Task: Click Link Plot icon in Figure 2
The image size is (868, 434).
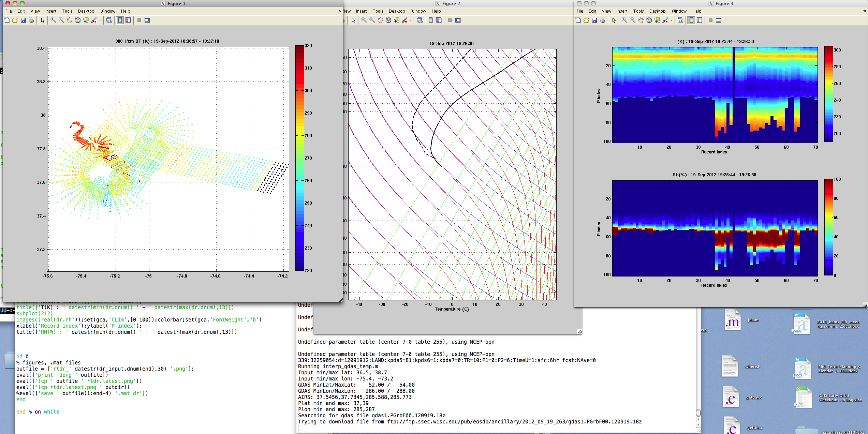Action: click(x=420, y=20)
